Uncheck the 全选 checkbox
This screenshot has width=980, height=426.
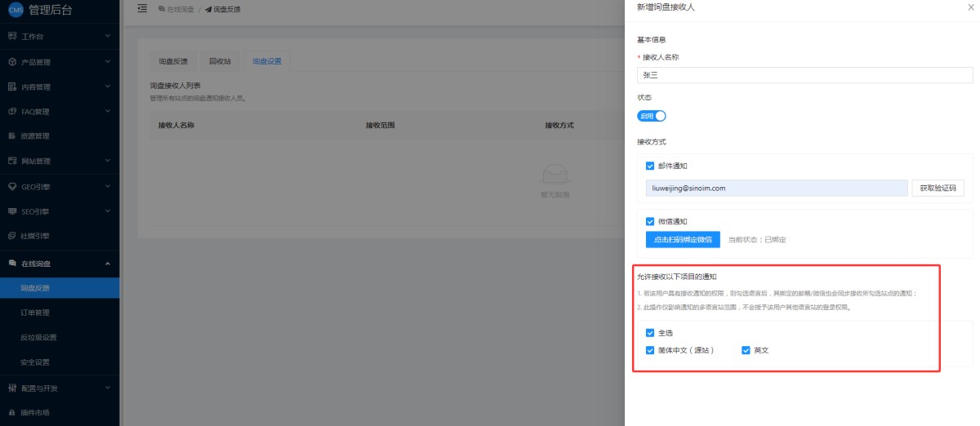pos(650,333)
